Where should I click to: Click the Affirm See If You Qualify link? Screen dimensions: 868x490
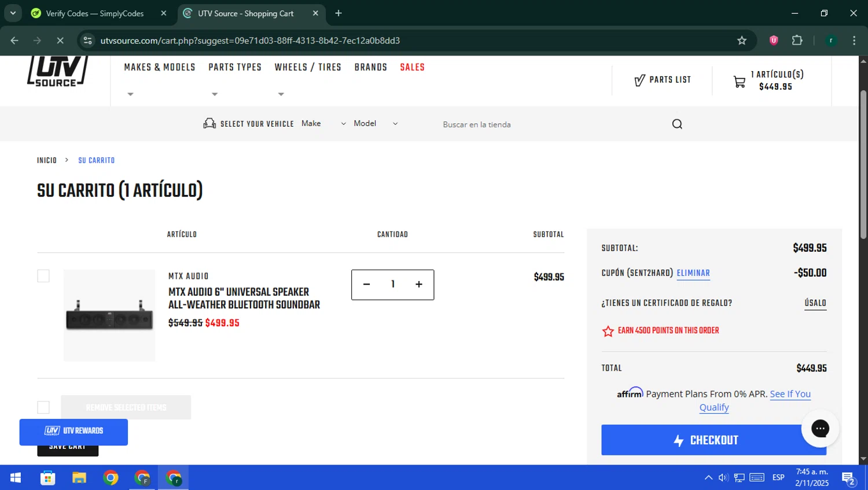tap(755, 400)
